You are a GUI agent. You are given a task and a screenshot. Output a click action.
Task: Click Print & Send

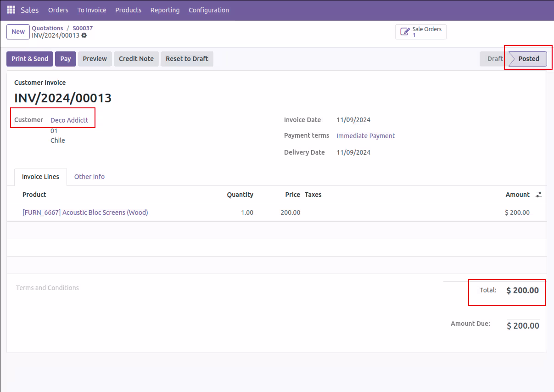pyautogui.click(x=30, y=59)
